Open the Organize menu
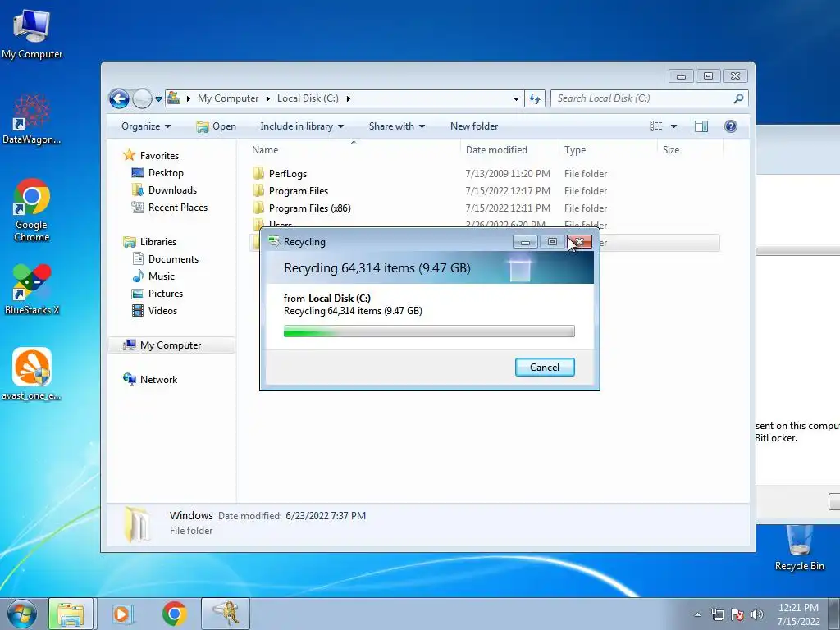840x630 pixels. coord(146,126)
